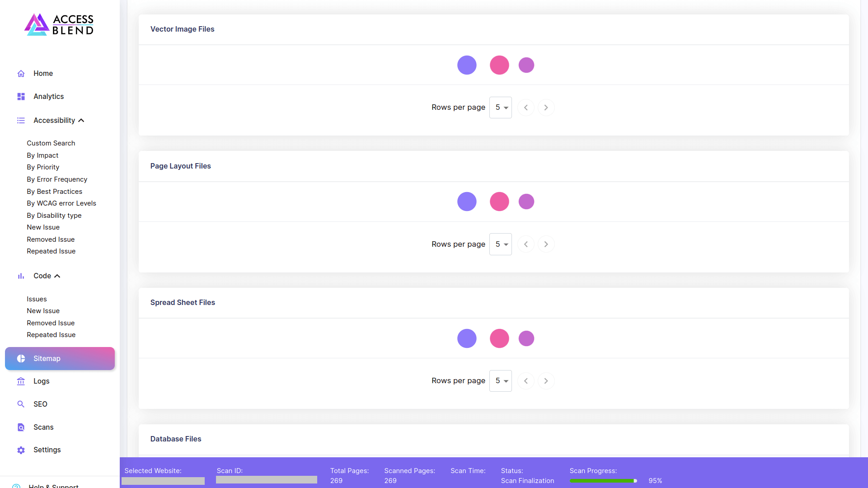Open rows per page dropdown in Page Layout Files
Screen dimensions: 868x488
[x=501, y=244]
